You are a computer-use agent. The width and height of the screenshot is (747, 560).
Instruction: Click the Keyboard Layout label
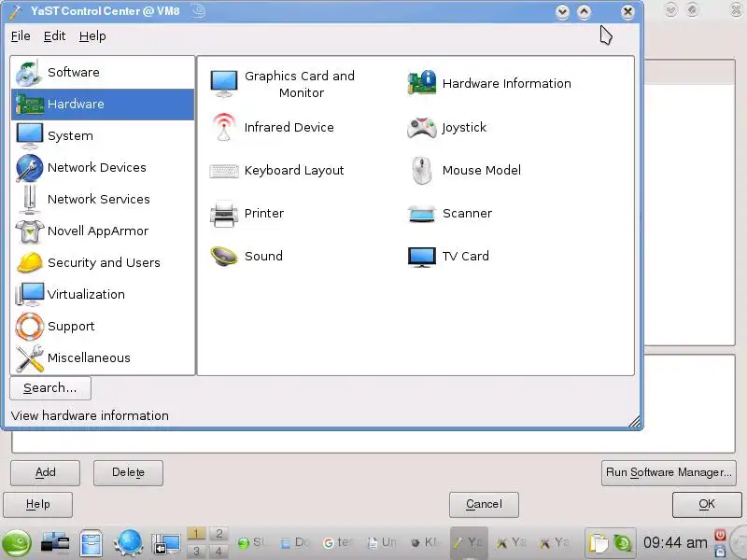coord(294,171)
